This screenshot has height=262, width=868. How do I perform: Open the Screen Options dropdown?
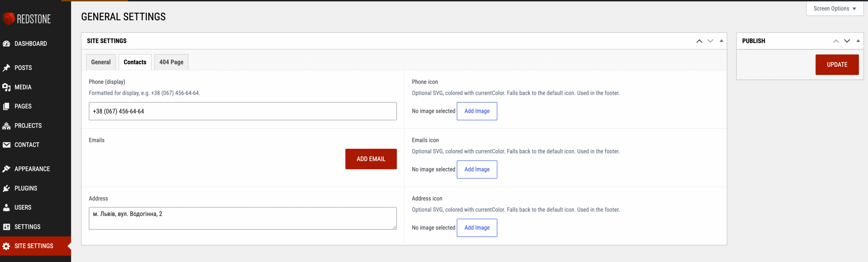834,8
